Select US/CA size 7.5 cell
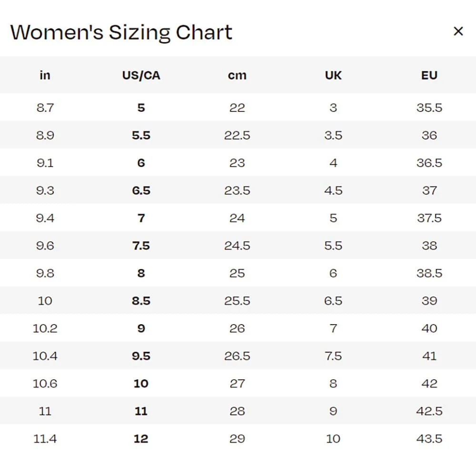Image resolution: width=476 pixels, height=476 pixels. coord(141,246)
